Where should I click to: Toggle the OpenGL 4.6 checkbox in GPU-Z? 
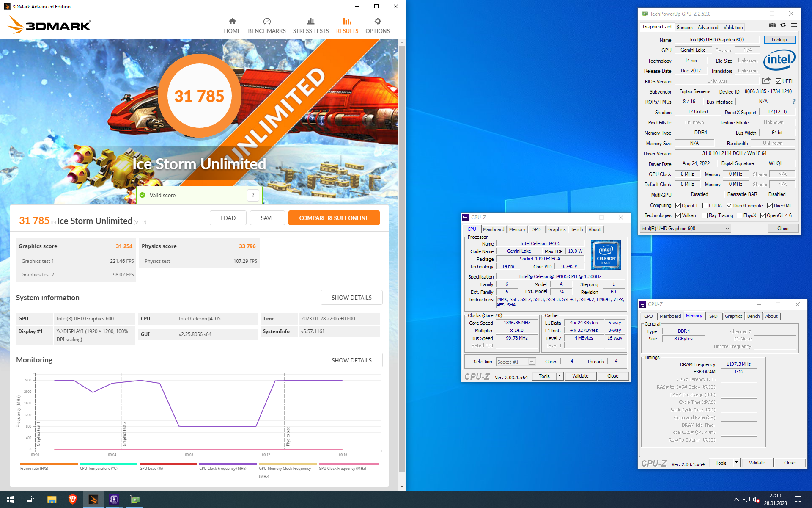tap(763, 215)
